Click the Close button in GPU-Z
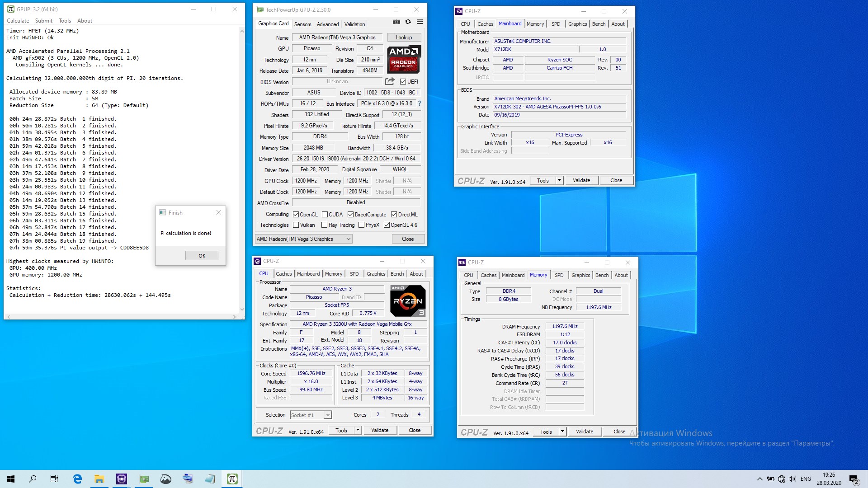This screenshot has height=488, width=868. click(x=408, y=239)
